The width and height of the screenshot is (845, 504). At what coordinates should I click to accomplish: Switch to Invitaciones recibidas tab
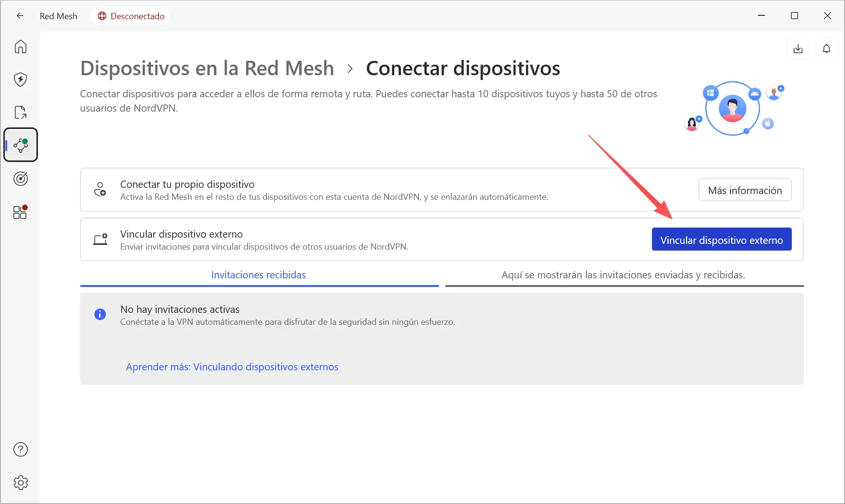tap(259, 275)
